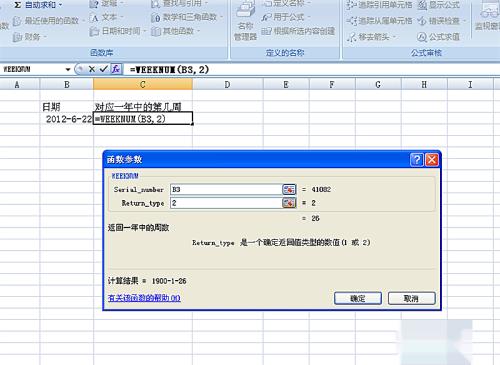Click the dialog help question mark button
The width and height of the screenshot is (500, 365).
point(417,160)
